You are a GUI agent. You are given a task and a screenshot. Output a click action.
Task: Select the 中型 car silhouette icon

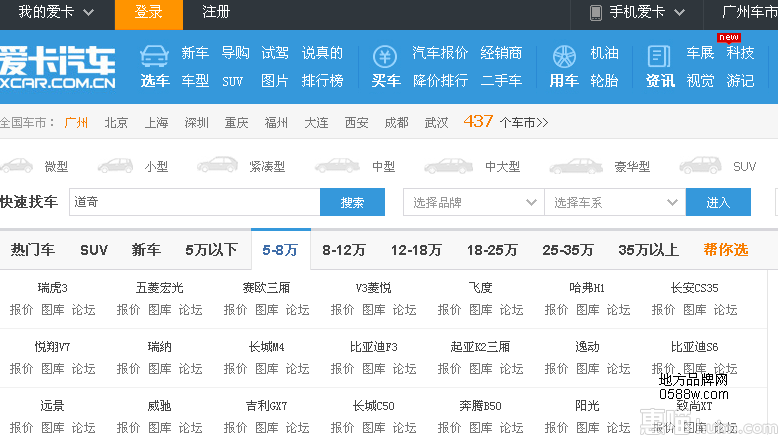pyautogui.click(x=337, y=166)
